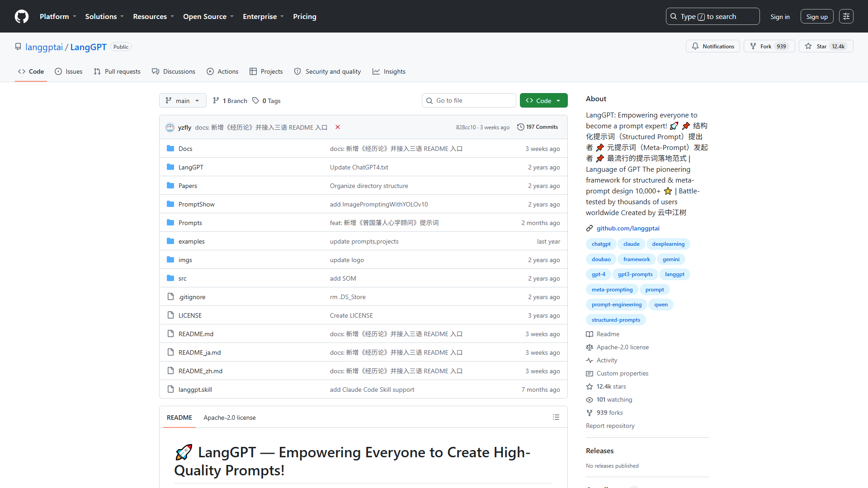Viewport: 868px width, 488px height.
Task: Click commit hash 828cc10
Action: 466,127
